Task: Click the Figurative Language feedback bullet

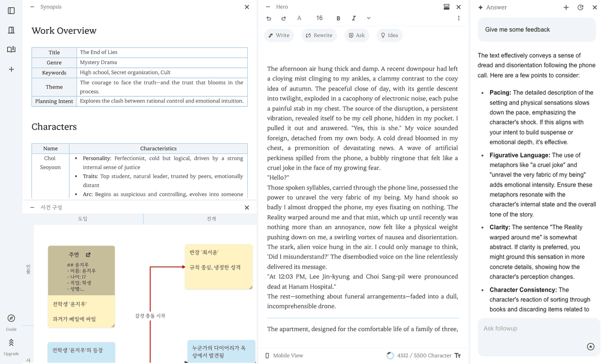Action: [542, 185]
